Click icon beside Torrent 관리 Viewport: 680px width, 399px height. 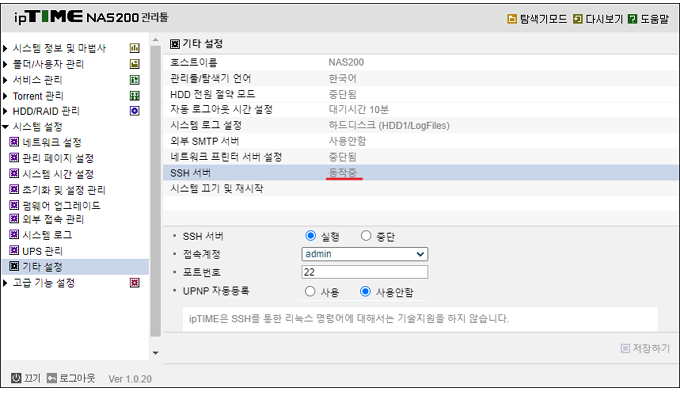(134, 95)
